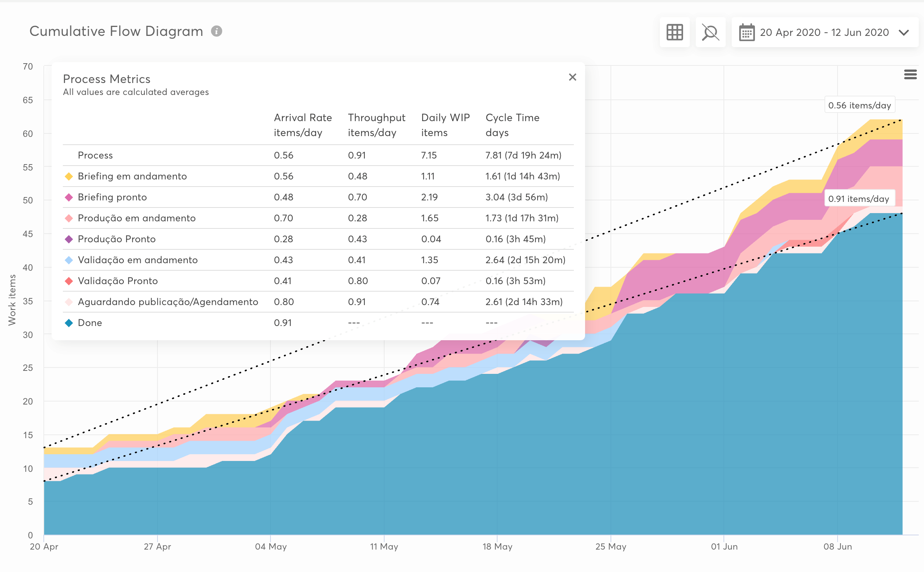
Task: Close the Process Metrics panel
Action: click(x=572, y=77)
